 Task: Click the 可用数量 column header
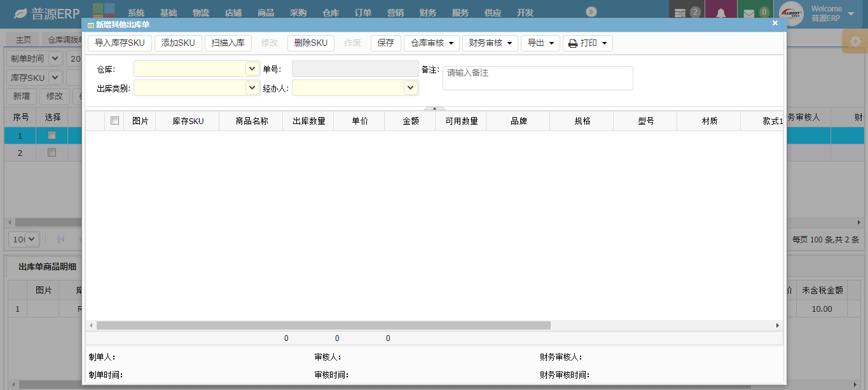(x=461, y=121)
